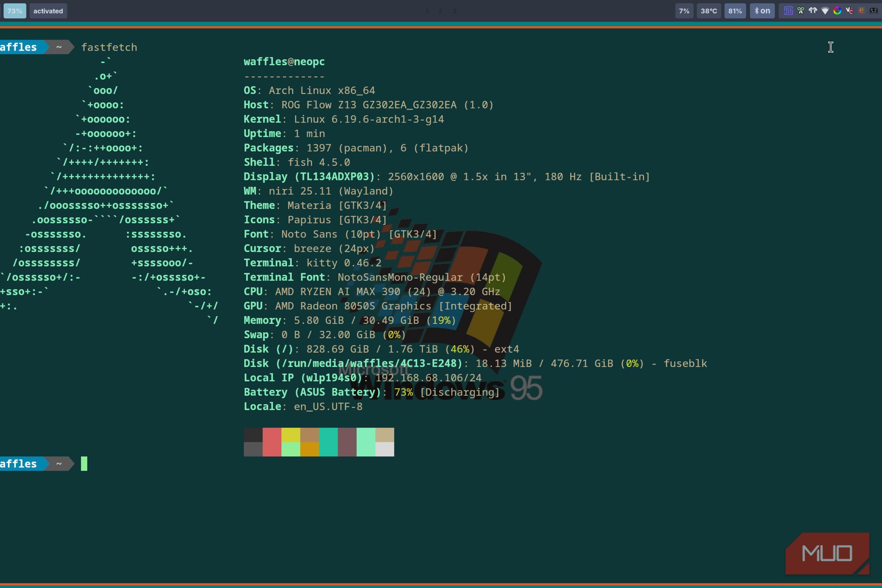Screen dimensions: 882x588
Task: Switch to workspace 2
Action: point(440,11)
